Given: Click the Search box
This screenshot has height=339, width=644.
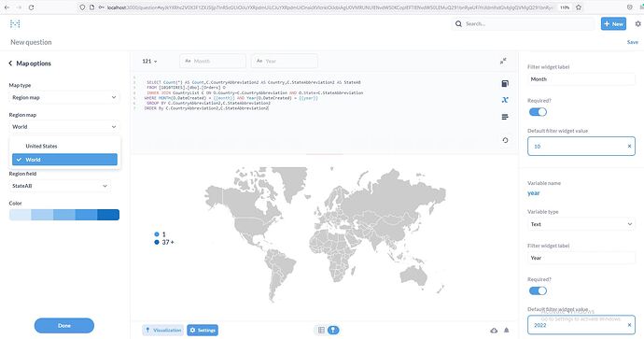Looking at the screenshot, I should pos(523,24).
